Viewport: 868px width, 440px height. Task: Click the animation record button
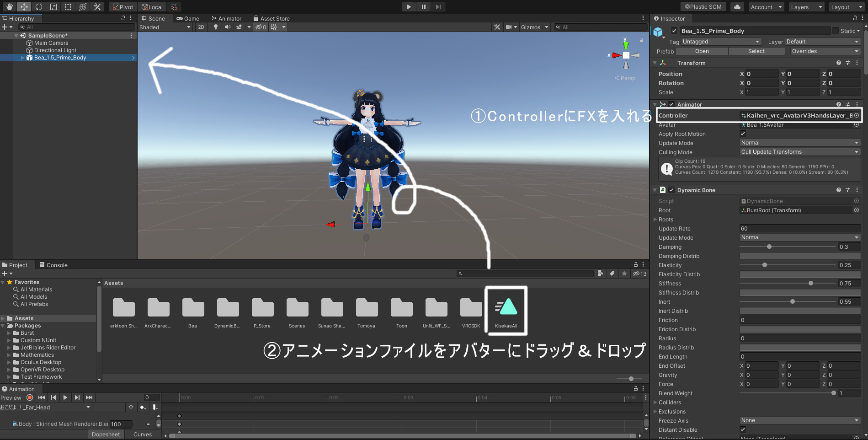tap(30, 397)
